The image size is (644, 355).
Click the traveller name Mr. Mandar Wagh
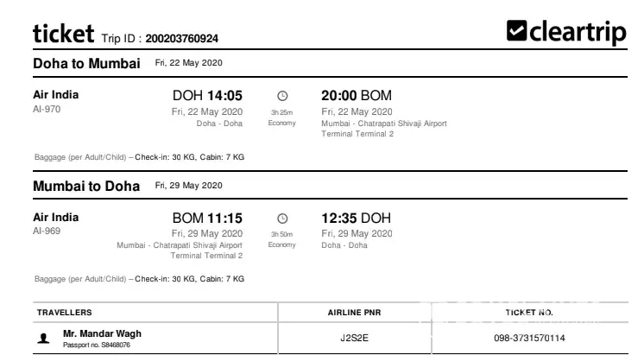[x=102, y=333]
